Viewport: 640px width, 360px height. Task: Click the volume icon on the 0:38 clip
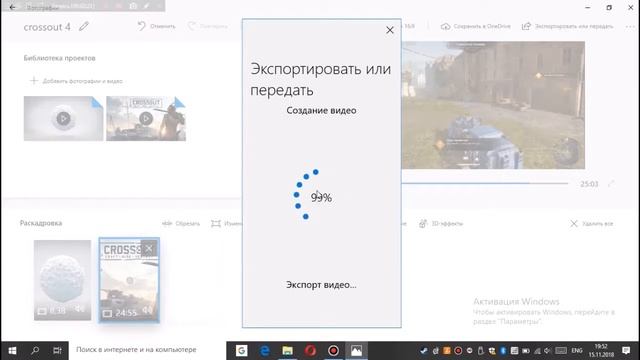[x=80, y=309]
